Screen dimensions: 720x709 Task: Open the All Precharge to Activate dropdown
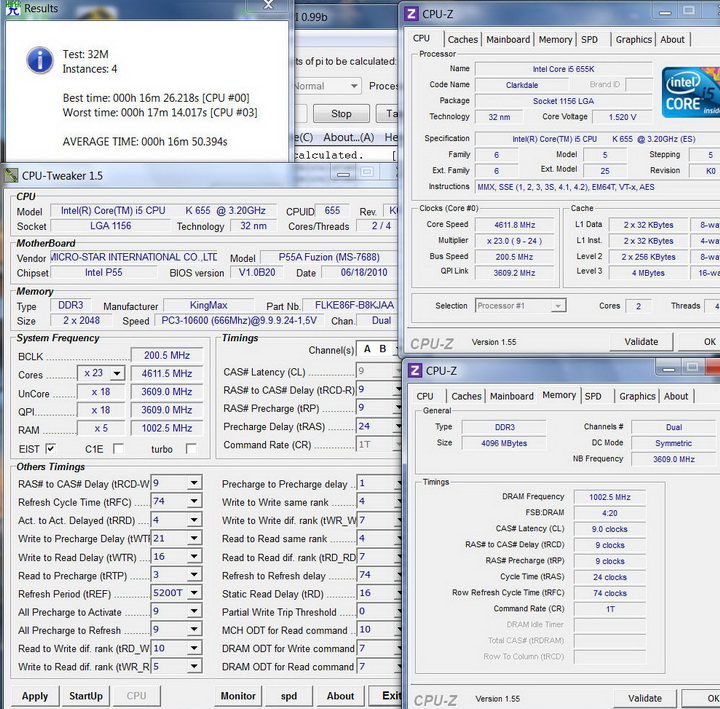point(194,611)
